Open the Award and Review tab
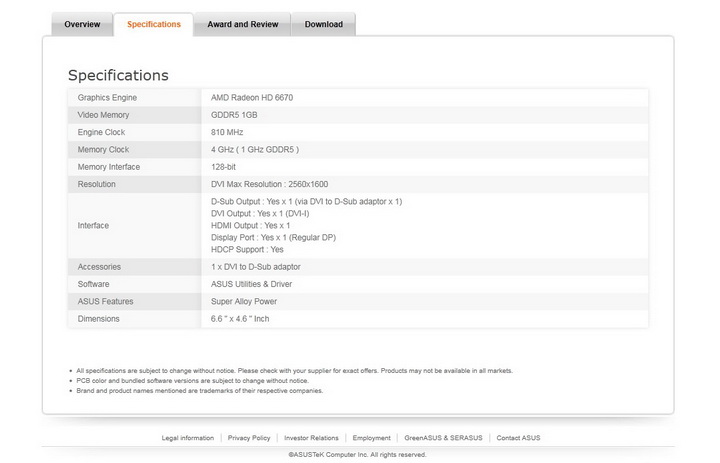Viewport: 720px width, 463px height. coord(242,24)
